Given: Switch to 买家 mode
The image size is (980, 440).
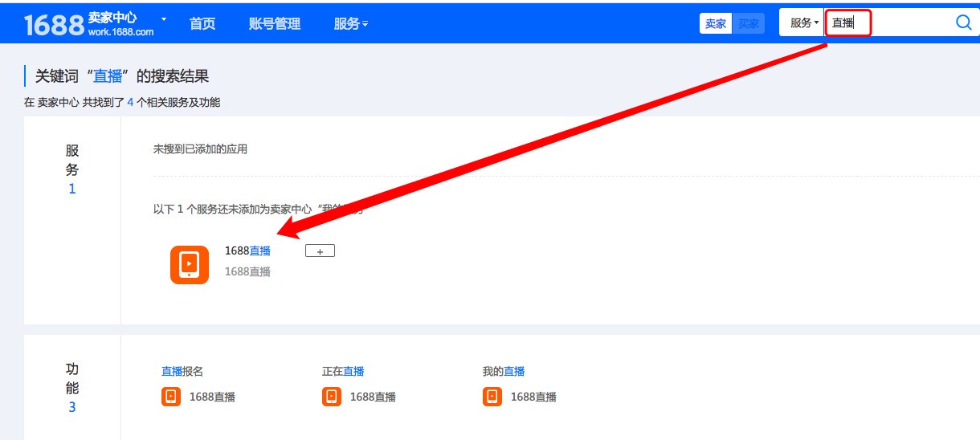Looking at the screenshot, I should coord(749,23).
